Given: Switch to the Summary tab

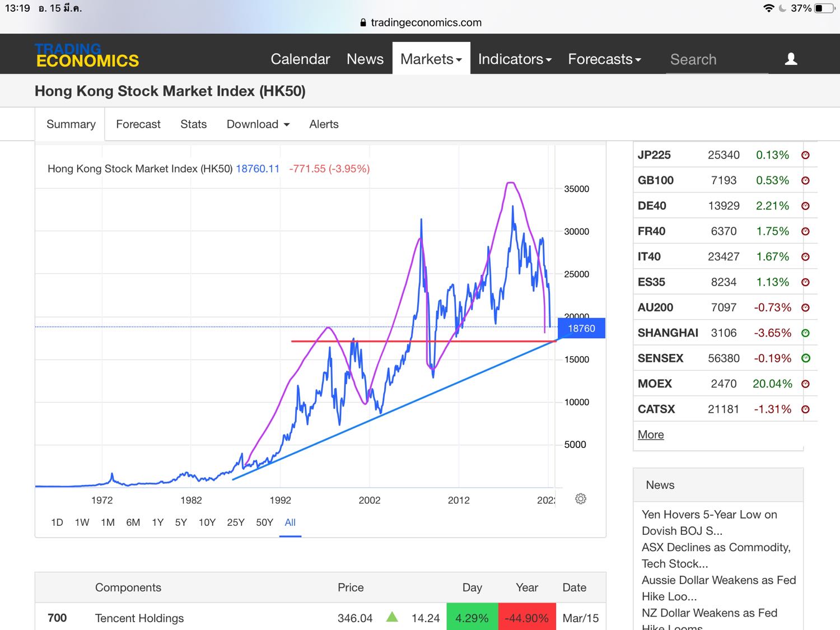Looking at the screenshot, I should 71,124.
